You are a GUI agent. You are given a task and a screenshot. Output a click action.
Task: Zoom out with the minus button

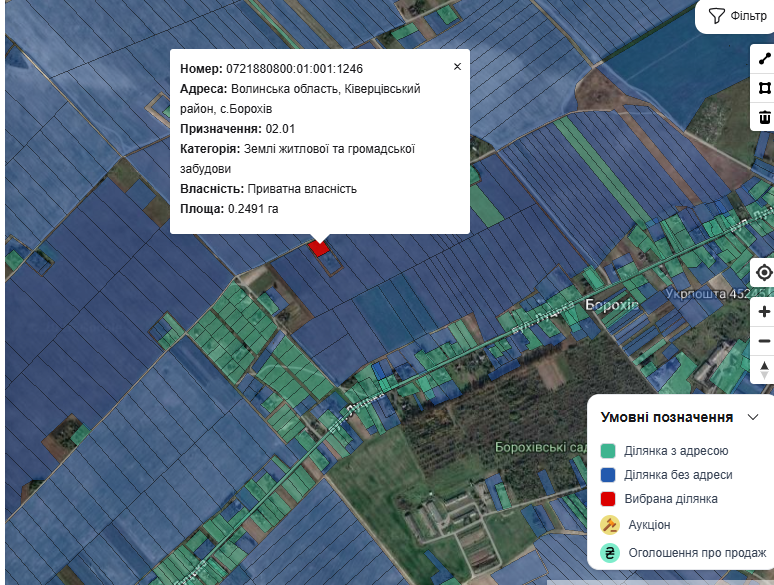(x=764, y=341)
